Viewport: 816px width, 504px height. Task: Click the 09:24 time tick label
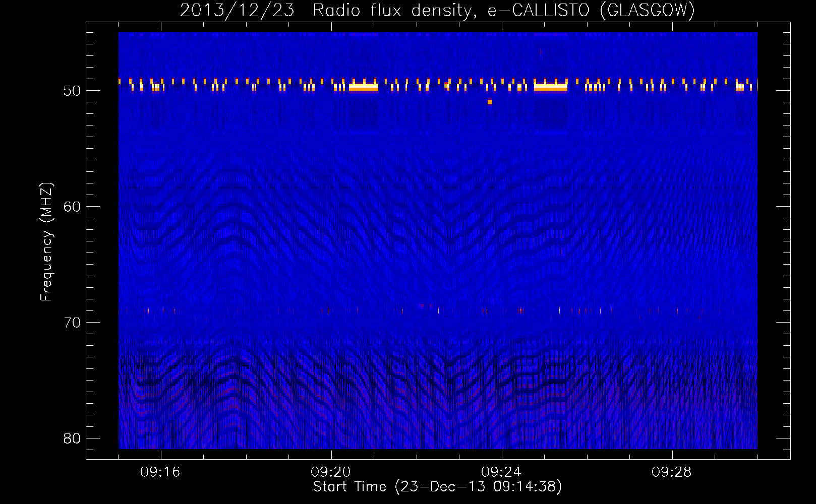pos(501,472)
